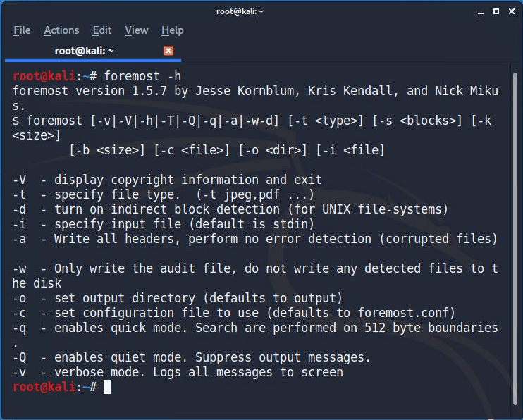Click the '-o - set output directory' line

coord(178,298)
